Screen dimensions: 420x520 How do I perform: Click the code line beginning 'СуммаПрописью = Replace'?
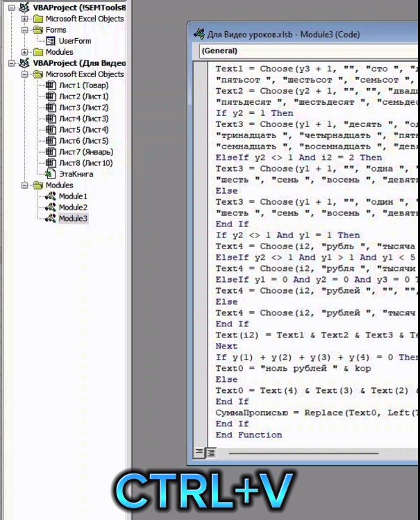(x=317, y=413)
